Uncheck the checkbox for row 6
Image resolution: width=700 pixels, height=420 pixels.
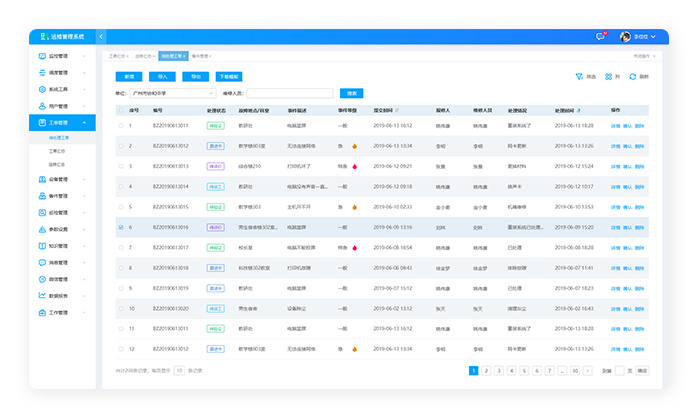(x=121, y=227)
